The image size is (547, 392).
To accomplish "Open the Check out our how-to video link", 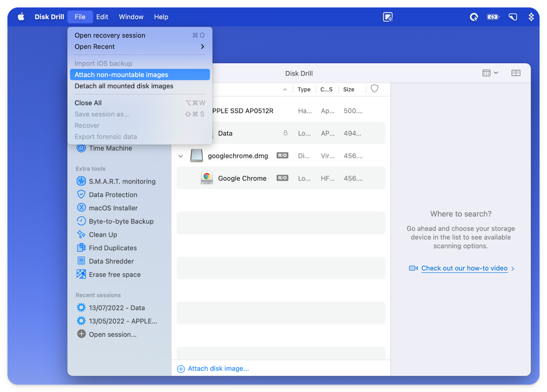I will (x=464, y=268).
